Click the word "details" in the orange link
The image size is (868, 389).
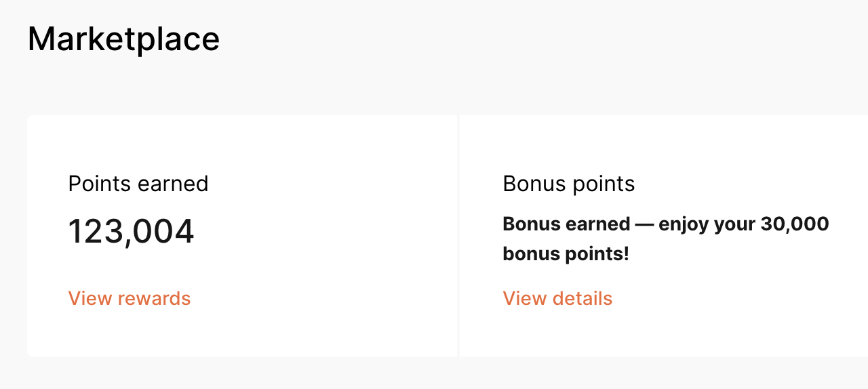coord(583,298)
